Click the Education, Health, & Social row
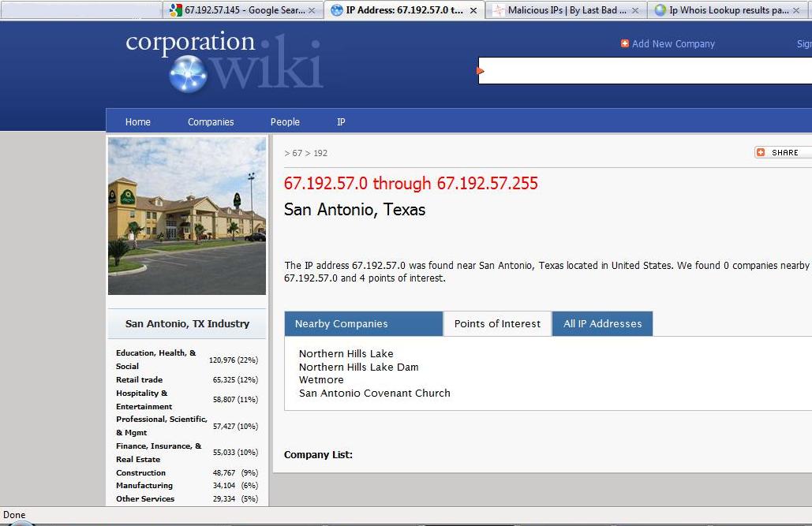The width and height of the screenshot is (812, 526). 187,360
